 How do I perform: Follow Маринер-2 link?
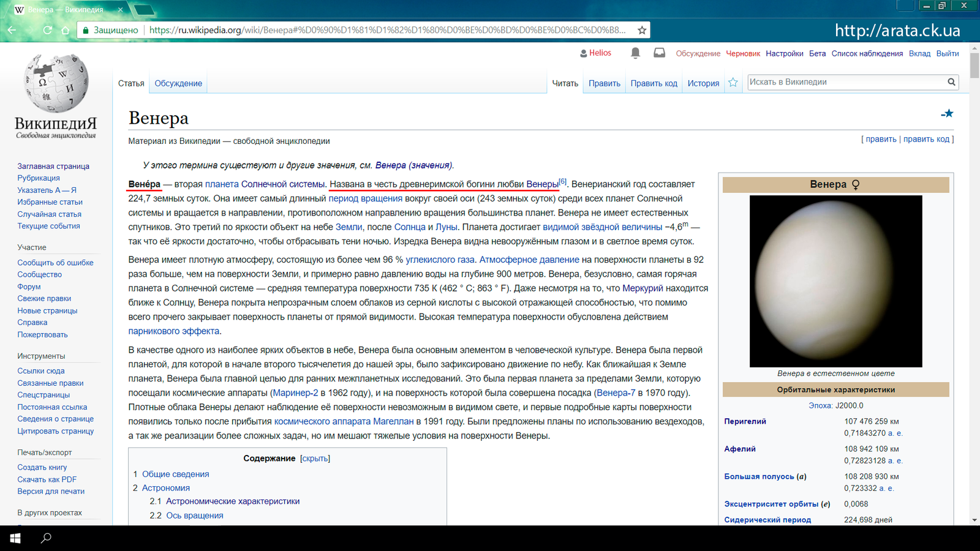tap(295, 393)
